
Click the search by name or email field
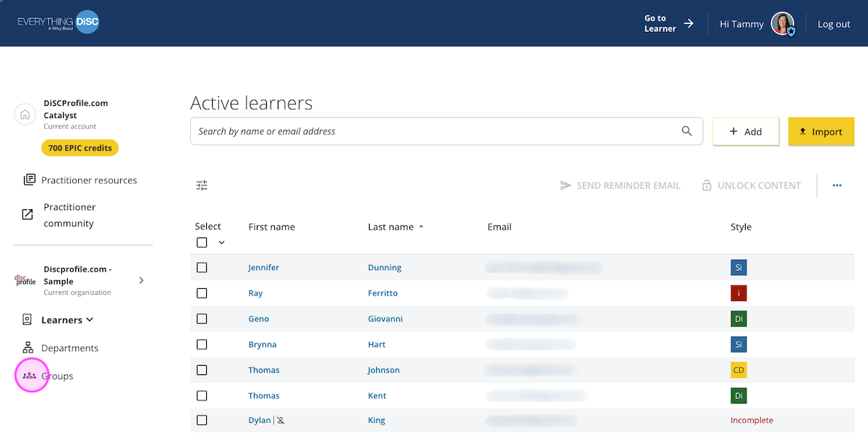pyautogui.click(x=446, y=131)
